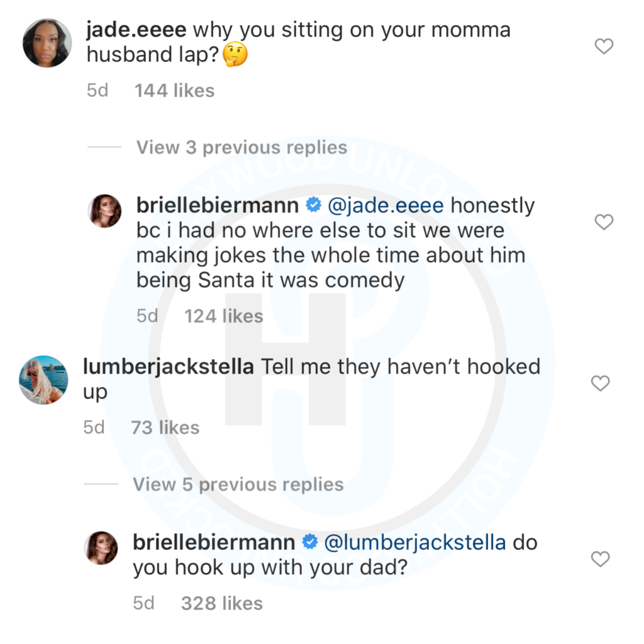This screenshot has width=644, height=644.
Task: Click the lumberjackstella username
Action: coord(167,366)
